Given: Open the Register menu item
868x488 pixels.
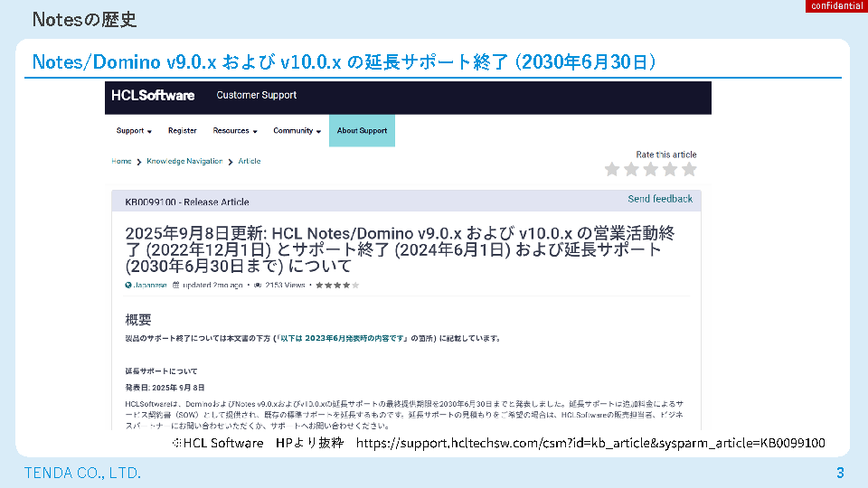Looking at the screenshot, I should click(x=183, y=131).
